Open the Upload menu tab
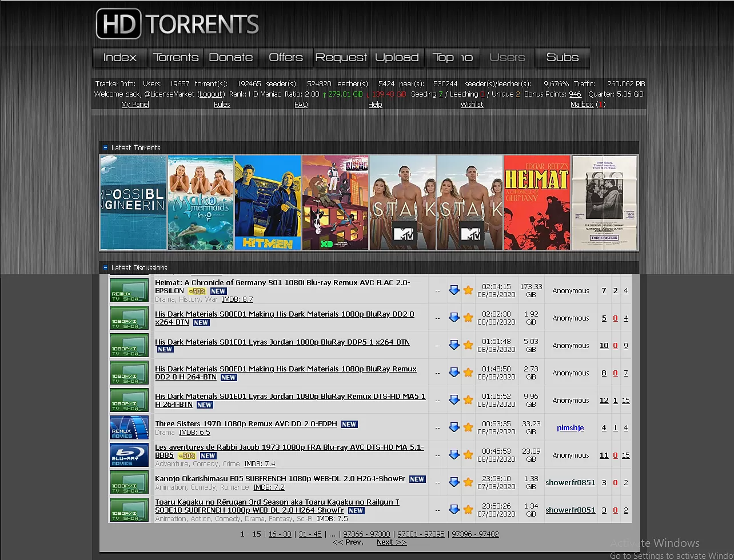734x560 pixels. [397, 57]
